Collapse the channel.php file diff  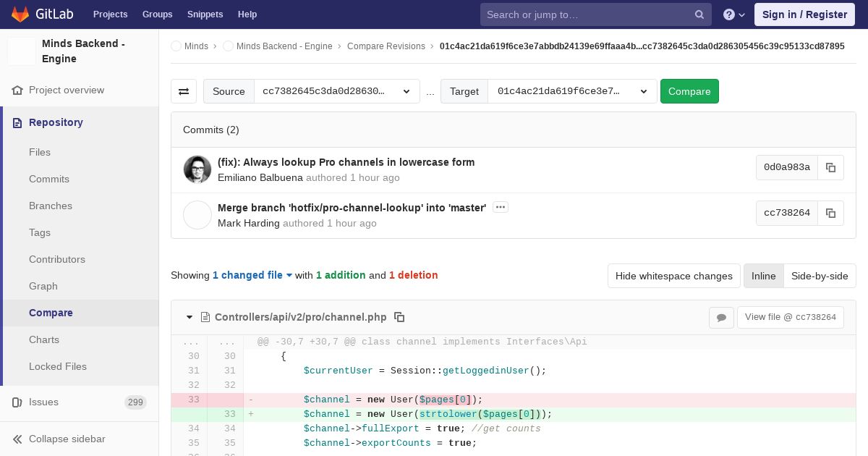190,317
